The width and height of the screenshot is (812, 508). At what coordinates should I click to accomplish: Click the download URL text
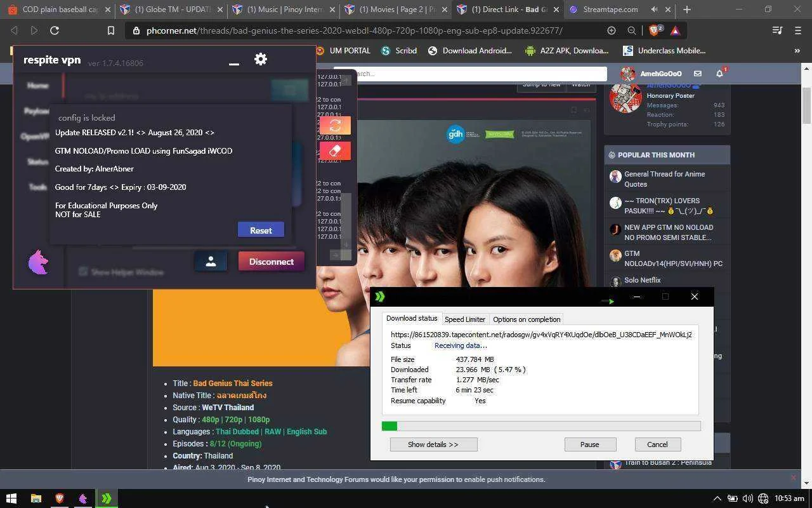tap(541, 335)
